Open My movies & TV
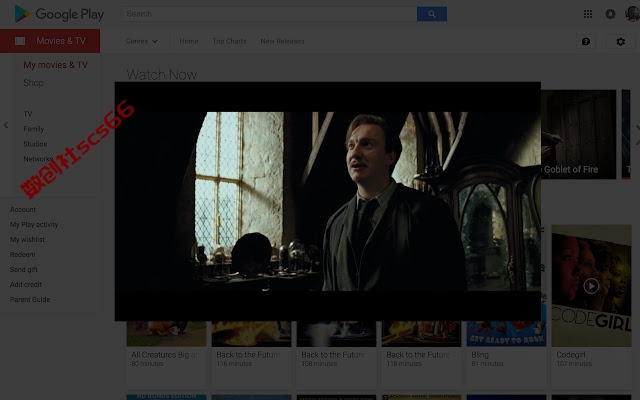 (55, 65)
